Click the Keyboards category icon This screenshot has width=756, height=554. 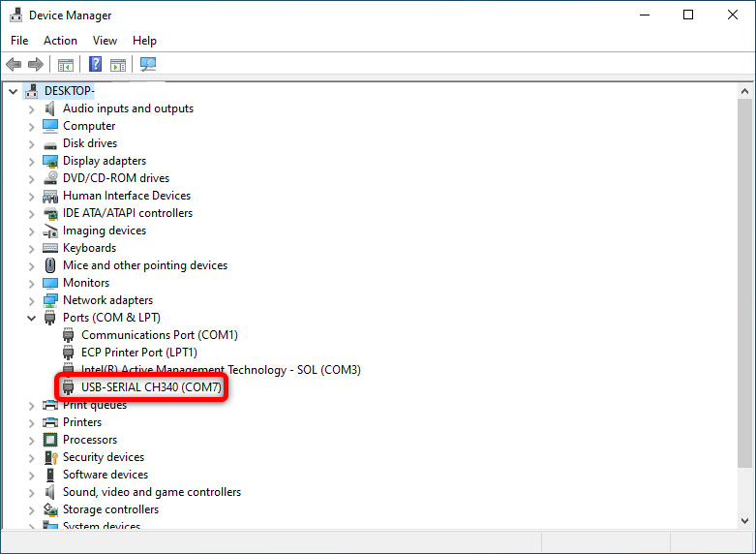coord(51,248)
